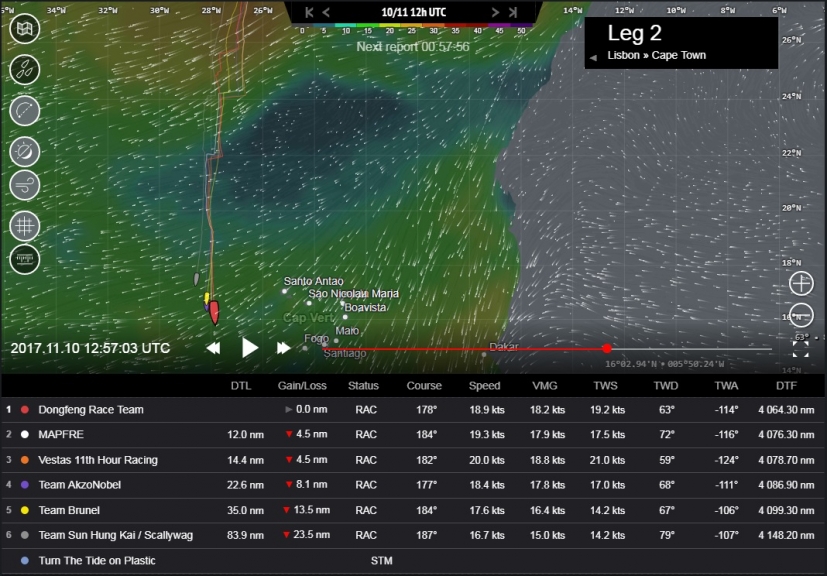Click Team AkzoNobel purple dot
Viewport: 827px width, 576px height.
coord(25,485)
